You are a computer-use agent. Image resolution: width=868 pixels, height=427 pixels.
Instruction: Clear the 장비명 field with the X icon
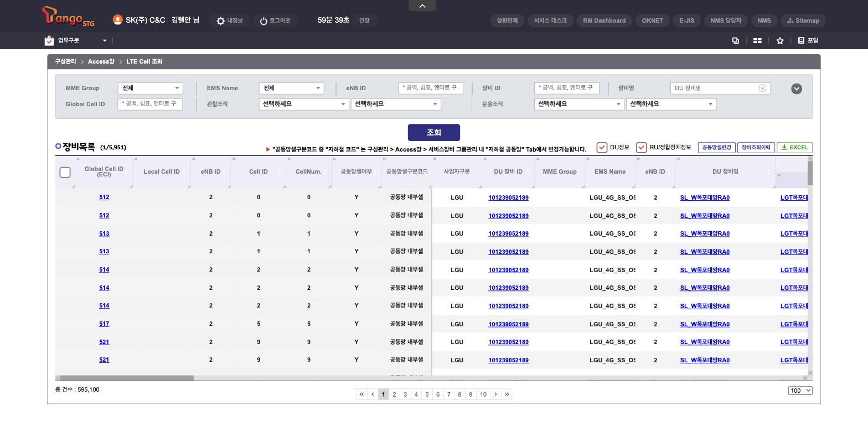(x=762, y=88)
